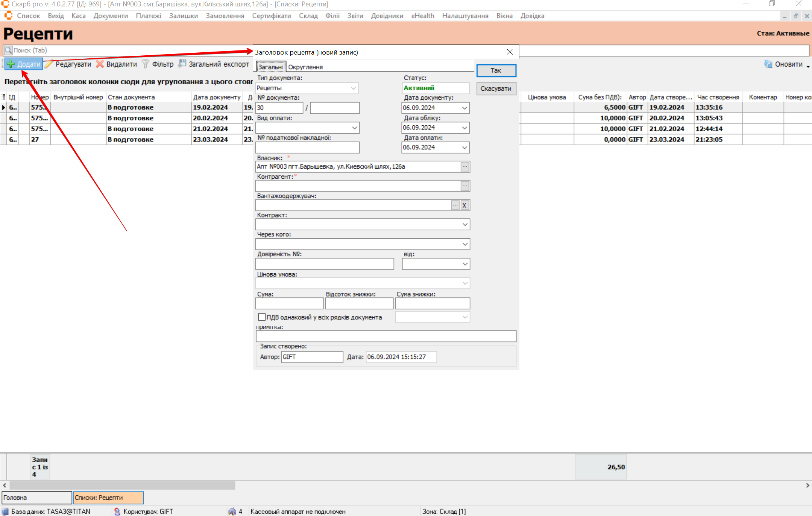Click the red X Видалити icon
Screen dimensions: 812x516
[x=100, y=64]
